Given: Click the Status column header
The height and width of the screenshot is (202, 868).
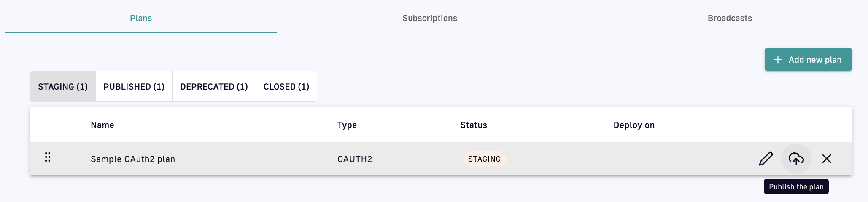Looking at the screenshot, I should click(473, 125).
